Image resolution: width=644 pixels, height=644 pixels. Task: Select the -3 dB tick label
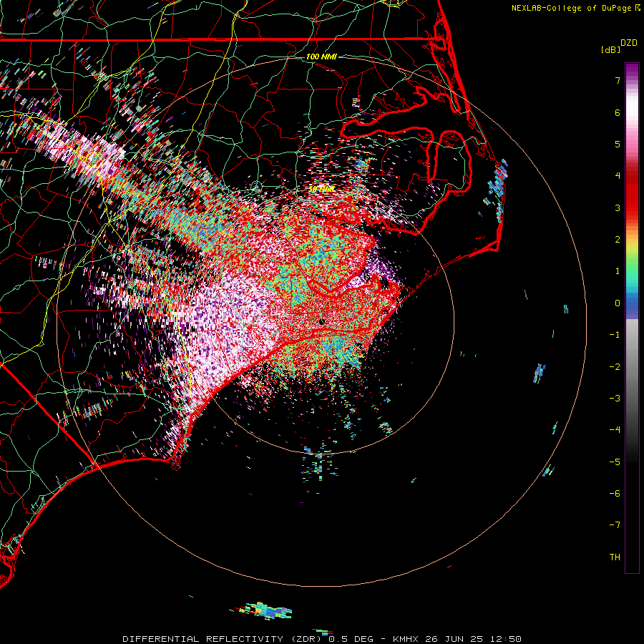click(x=615, y=399)
